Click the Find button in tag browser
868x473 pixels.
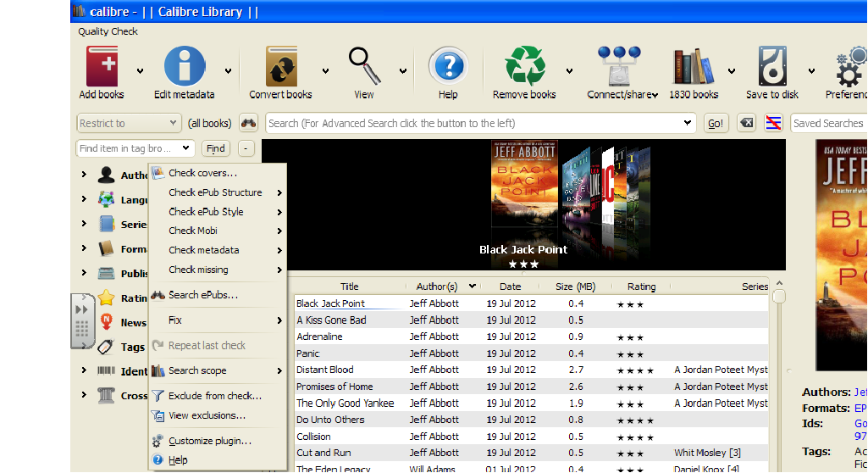click(x=215, y=147)
